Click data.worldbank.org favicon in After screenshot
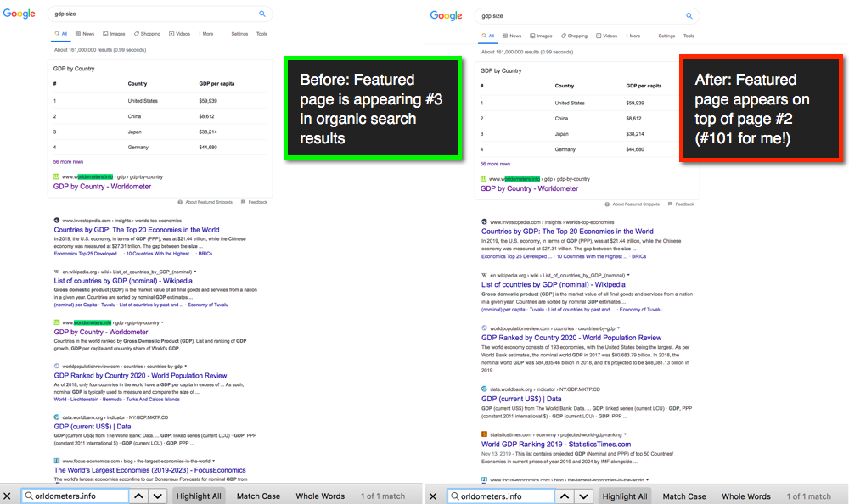This screenshot has width=849, height=504. click(x=484, y=389)
